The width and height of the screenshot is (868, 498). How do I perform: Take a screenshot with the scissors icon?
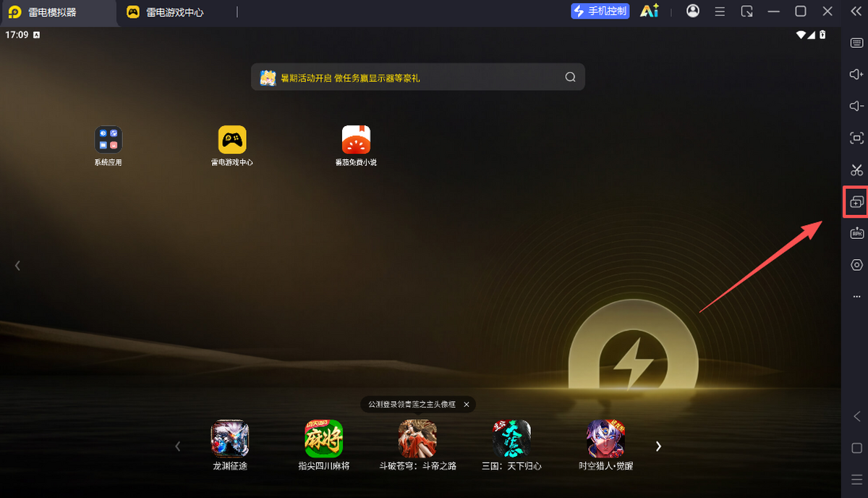856,170
